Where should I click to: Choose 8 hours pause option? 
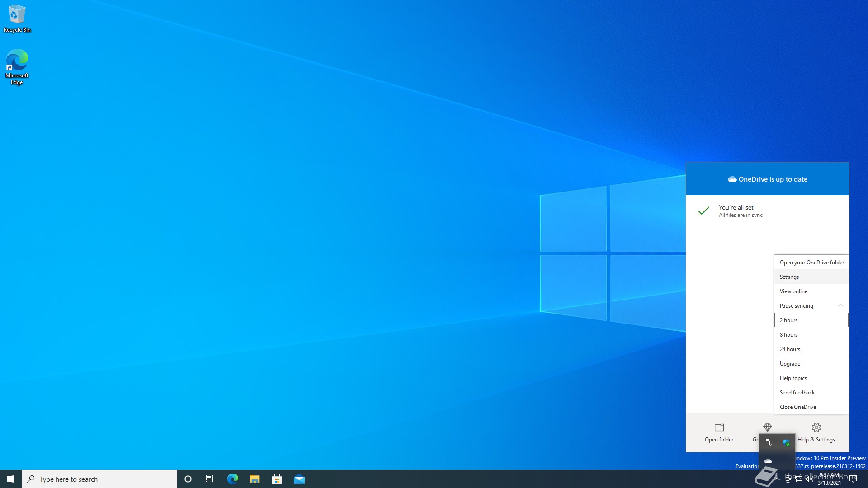click(811, 335)
